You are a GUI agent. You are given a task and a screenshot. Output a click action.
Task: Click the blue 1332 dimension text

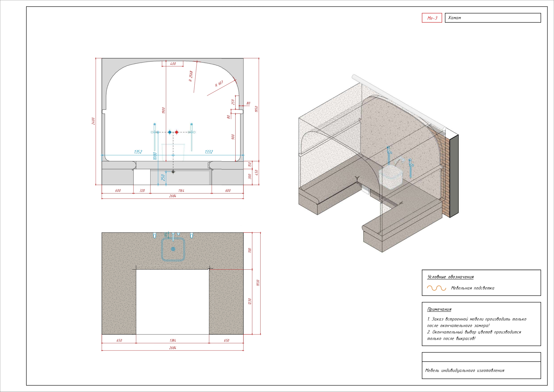(x=209, y=152)
